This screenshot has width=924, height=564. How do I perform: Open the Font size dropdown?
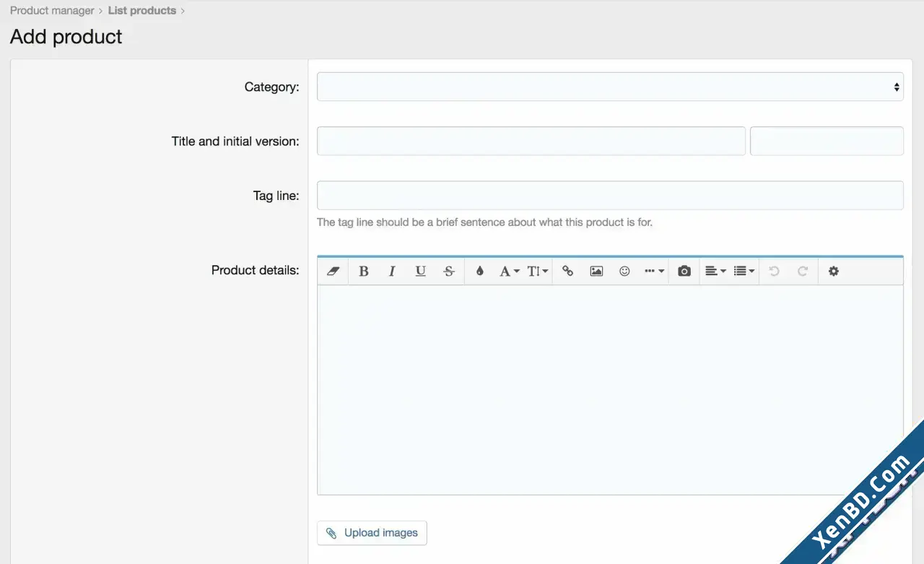click(x=538, y=272)
